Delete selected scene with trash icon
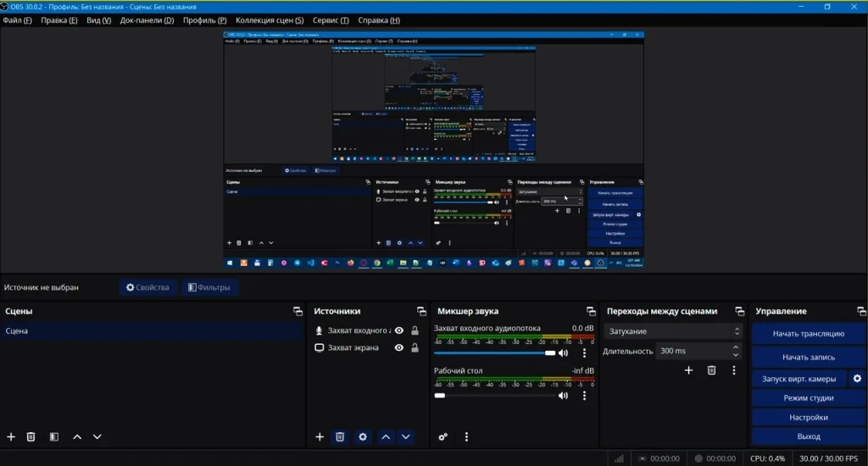Screen dimensions: 868x466 coord(31,436)
